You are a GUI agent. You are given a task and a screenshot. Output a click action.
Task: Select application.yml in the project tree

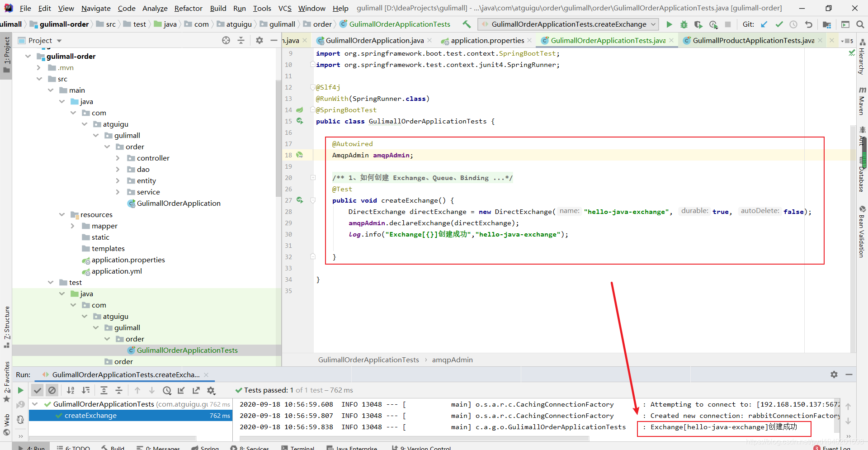tap(117, 271)
